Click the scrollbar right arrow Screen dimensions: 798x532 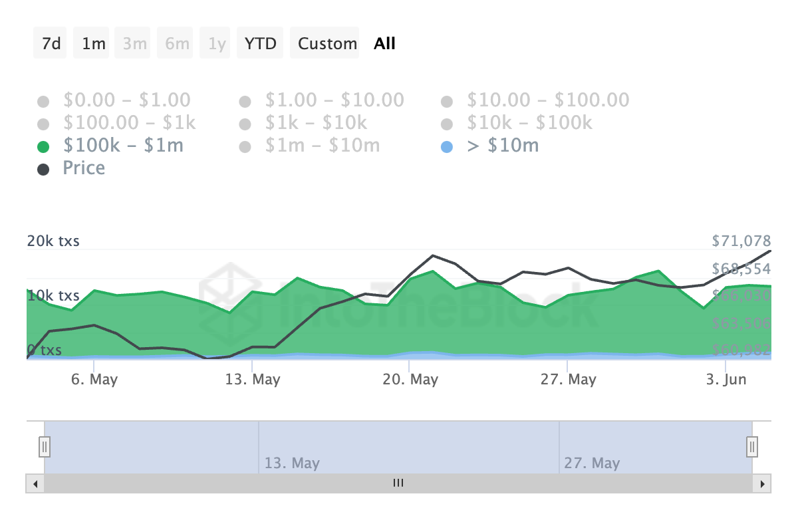762,483
